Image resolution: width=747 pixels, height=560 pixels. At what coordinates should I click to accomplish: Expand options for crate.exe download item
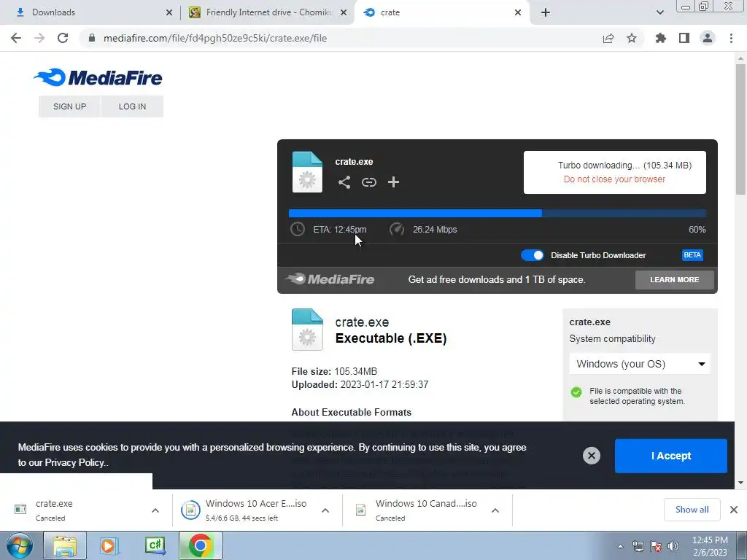(x=155, y=510)
